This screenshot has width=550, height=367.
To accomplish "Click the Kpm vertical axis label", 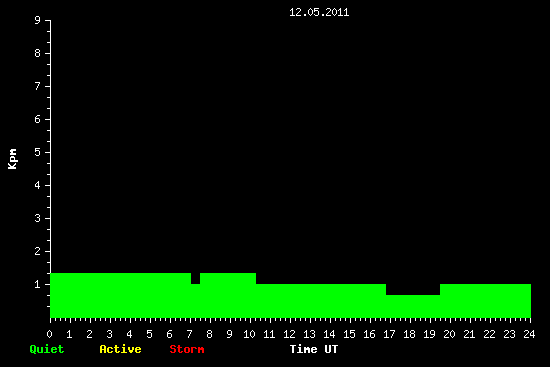I will pos(12,159).
